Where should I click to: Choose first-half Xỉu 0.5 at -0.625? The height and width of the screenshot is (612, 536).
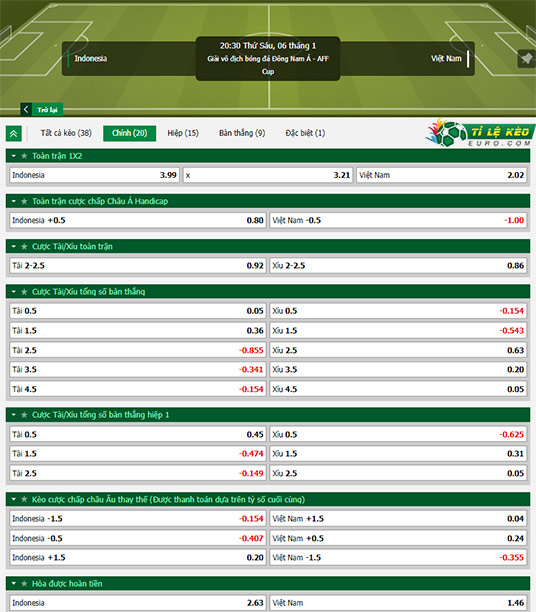398,434
